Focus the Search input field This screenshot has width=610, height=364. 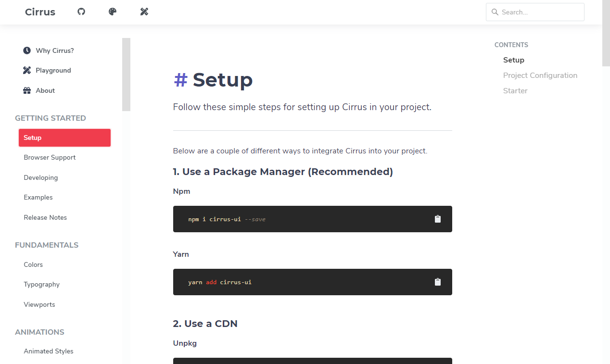point(535,12)
